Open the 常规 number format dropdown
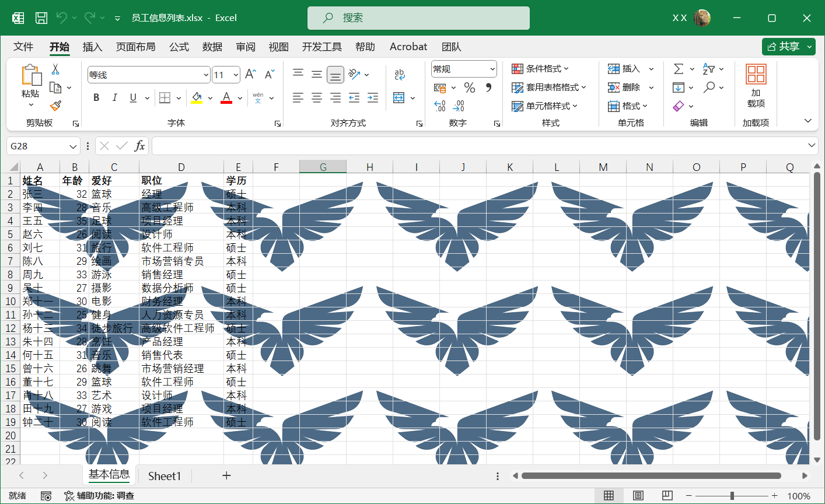Viewport: 825px width, 504px height. (x=463, y=69)
